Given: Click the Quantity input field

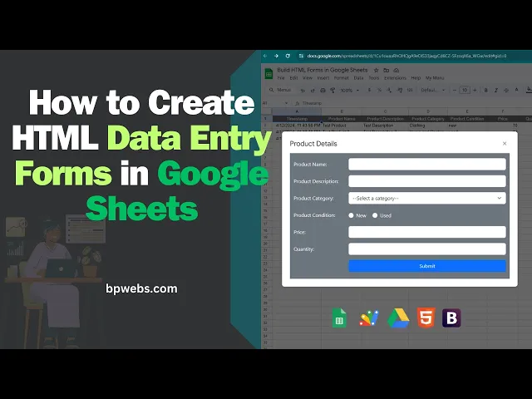Looking at the screenshot, I should [x=427, y=249].
